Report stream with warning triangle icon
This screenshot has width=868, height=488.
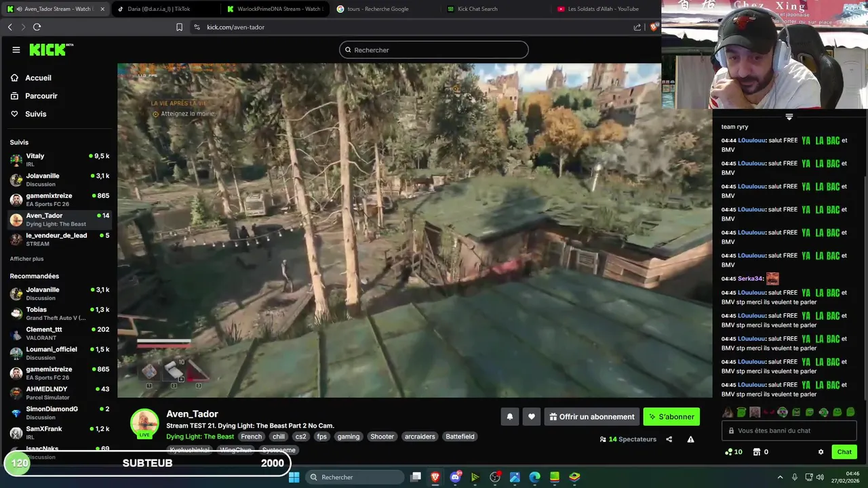click(690, 439)
